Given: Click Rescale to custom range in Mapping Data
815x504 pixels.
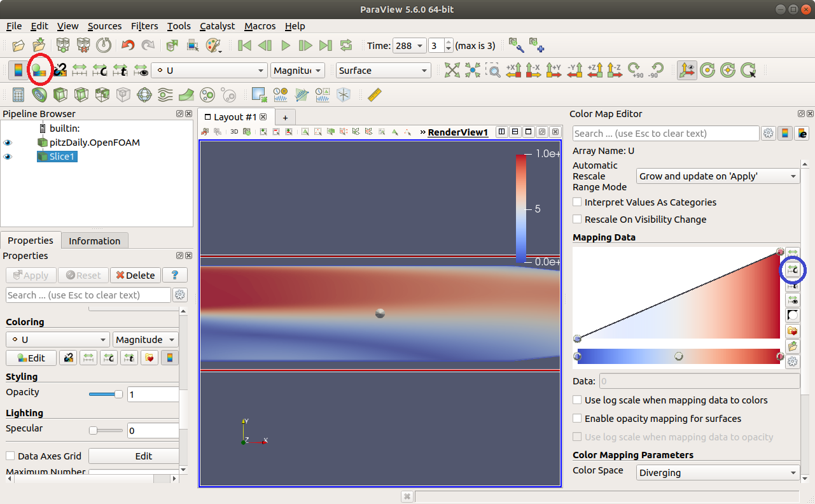Looking at the screenshot, I should point(793,270).
